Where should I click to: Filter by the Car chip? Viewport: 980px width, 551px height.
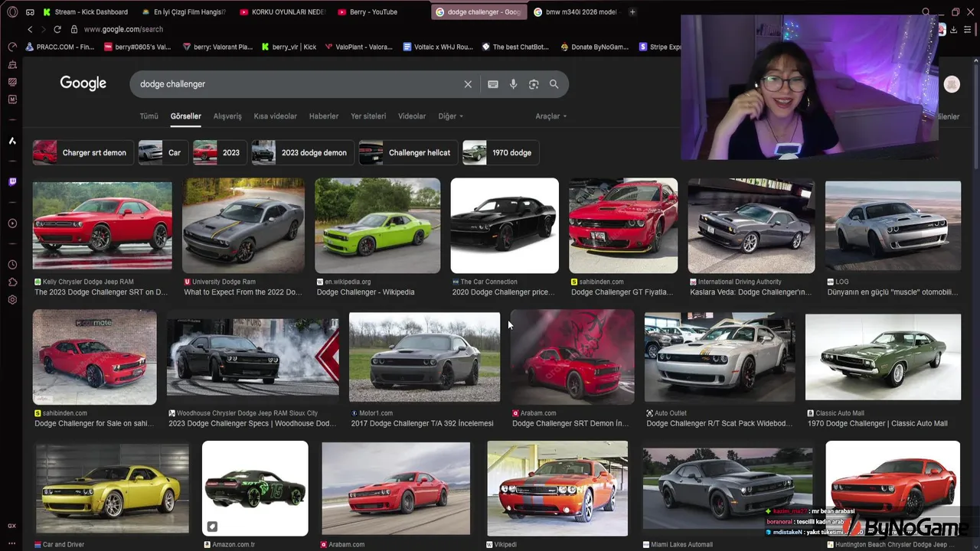(163, 152)
